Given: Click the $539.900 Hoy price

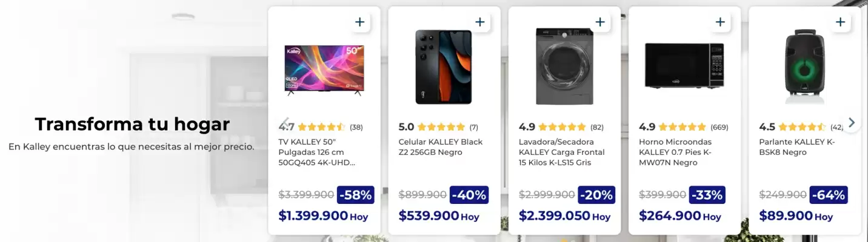Looking at the screenshot, I should [x=439, y=216].
